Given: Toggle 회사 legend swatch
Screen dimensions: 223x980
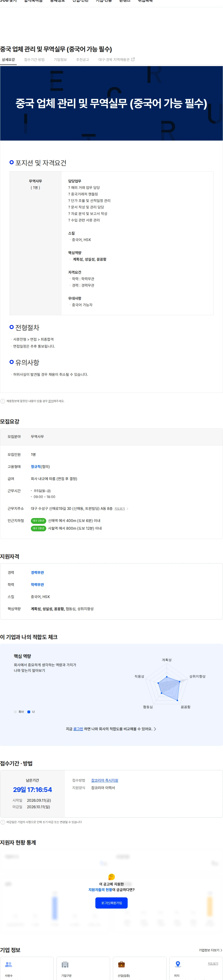Looking at the screenshot, I should pyautogui.click(x=15, y=712).
